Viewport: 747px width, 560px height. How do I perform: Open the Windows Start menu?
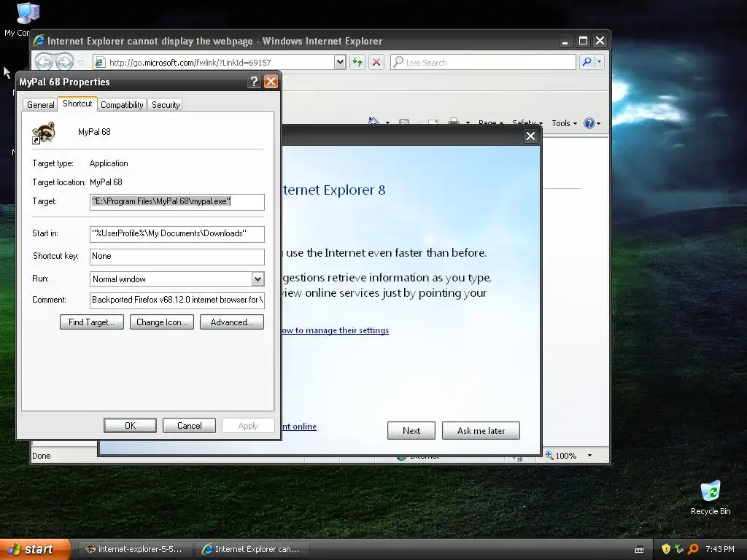34,550
